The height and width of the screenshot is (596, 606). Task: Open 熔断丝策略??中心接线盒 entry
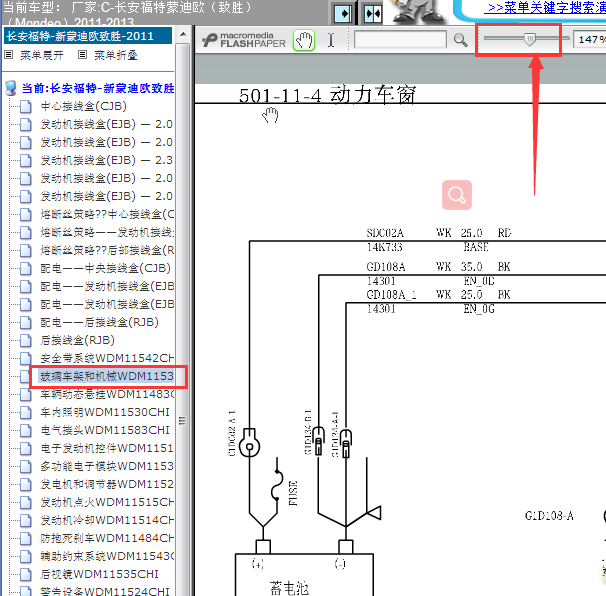click(107, 215)
